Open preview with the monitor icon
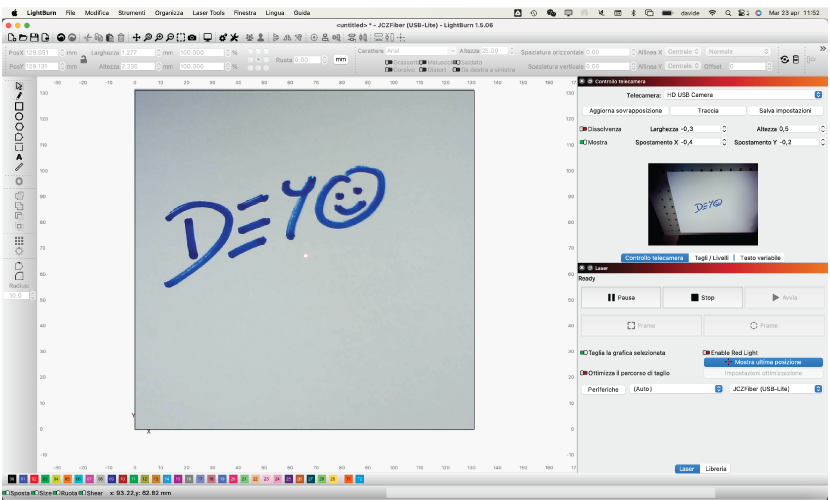 tap(208, 38)
